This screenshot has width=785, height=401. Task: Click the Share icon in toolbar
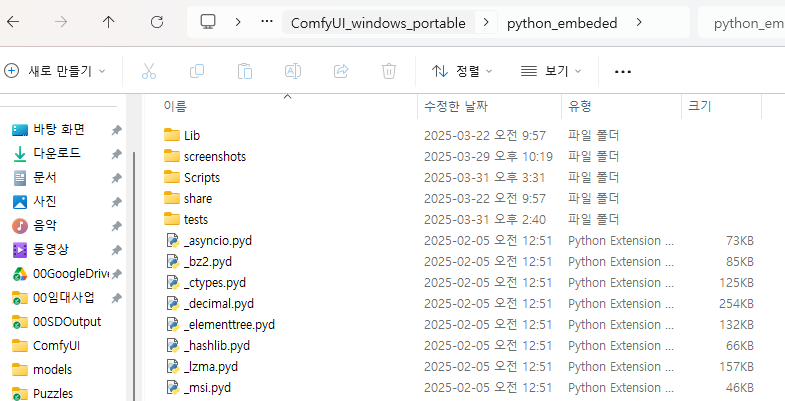click(341, 71)
